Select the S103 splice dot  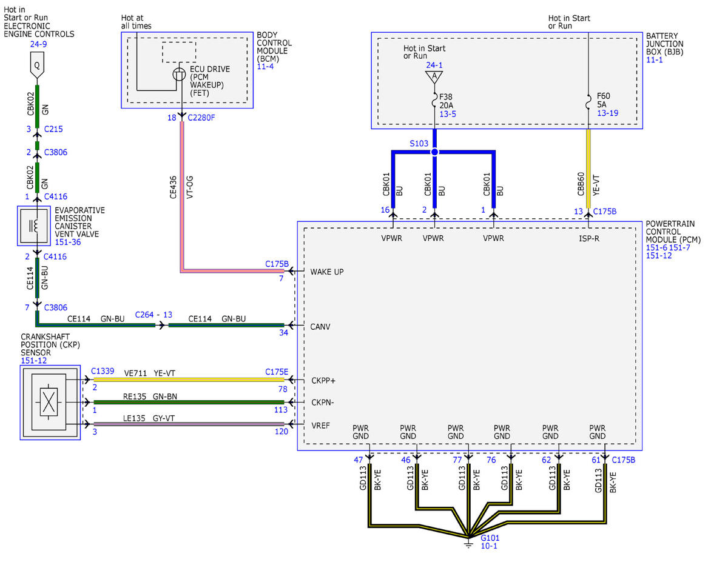pos(434,152)
